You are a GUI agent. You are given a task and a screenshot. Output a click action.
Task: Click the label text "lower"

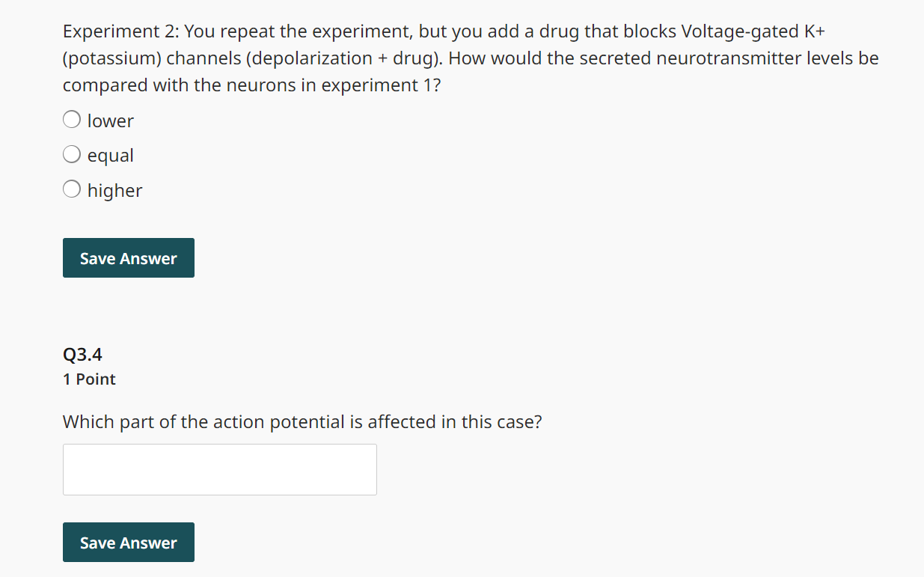[x=110, y=120]
